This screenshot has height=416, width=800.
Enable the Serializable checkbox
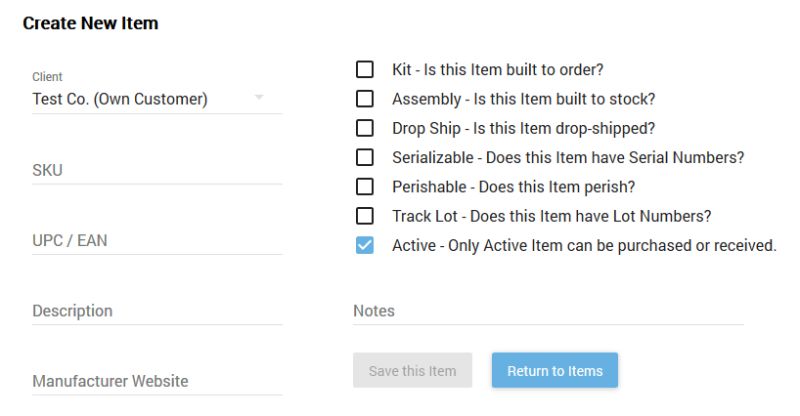point(365,157)
